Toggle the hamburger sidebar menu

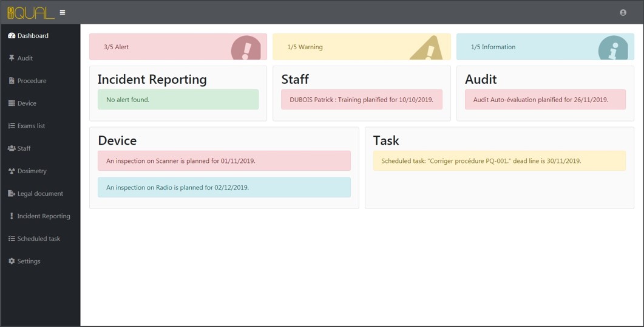tap(63, 12)
